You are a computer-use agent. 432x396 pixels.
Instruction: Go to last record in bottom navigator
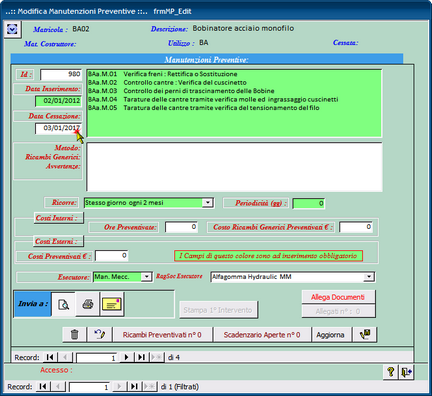coord(134,387)
